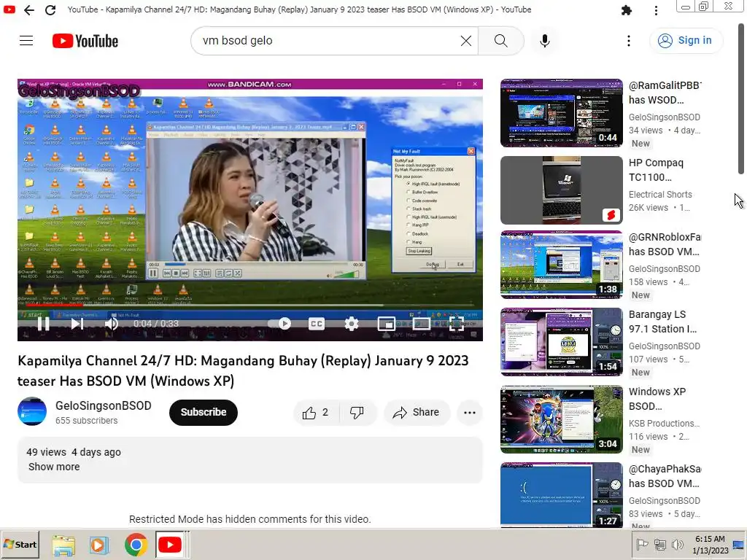
Task: Select the YouTube app taskbar icon
Action: pyautogui.click(x=169, y=545)
